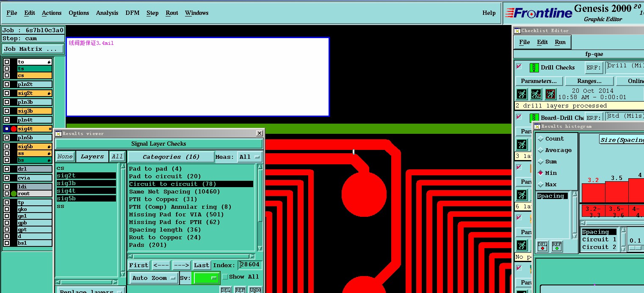644x293 pixels.
Task: Open the Replace layers dropdown
Action: pos(90,290)
